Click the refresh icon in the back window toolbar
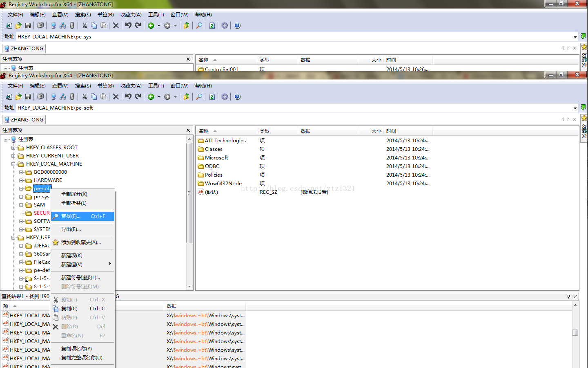This screenshot has width=588, height=368. 212,25
